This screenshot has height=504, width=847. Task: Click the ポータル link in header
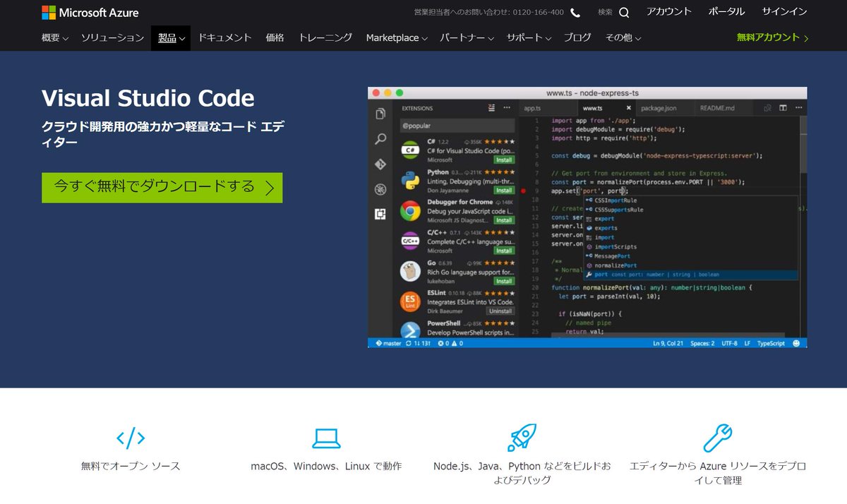726,11
